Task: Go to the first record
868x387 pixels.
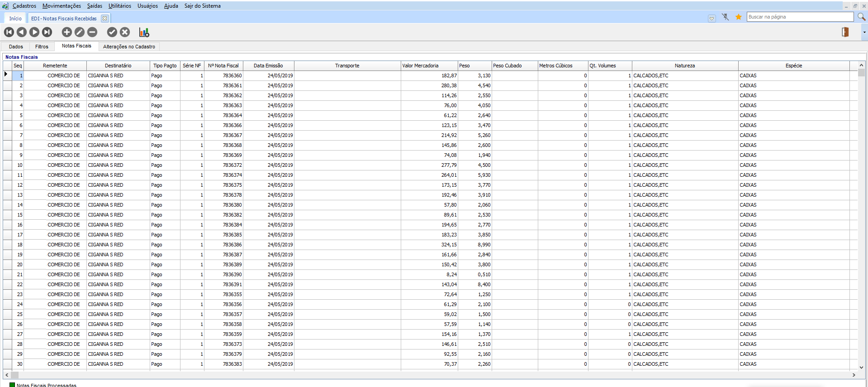Action: (9, 32)
